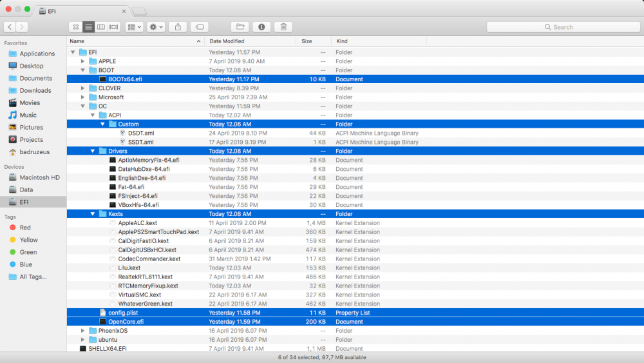The height and width of the screenshot is (363, 644).
Task: Click the Search field
Action: click(x=563, y=27)
